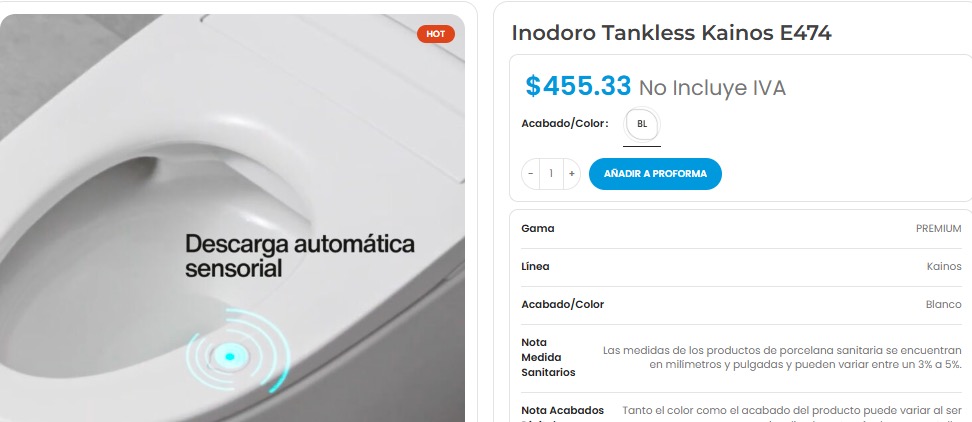Click the orange HOT badge

point(436,34)
